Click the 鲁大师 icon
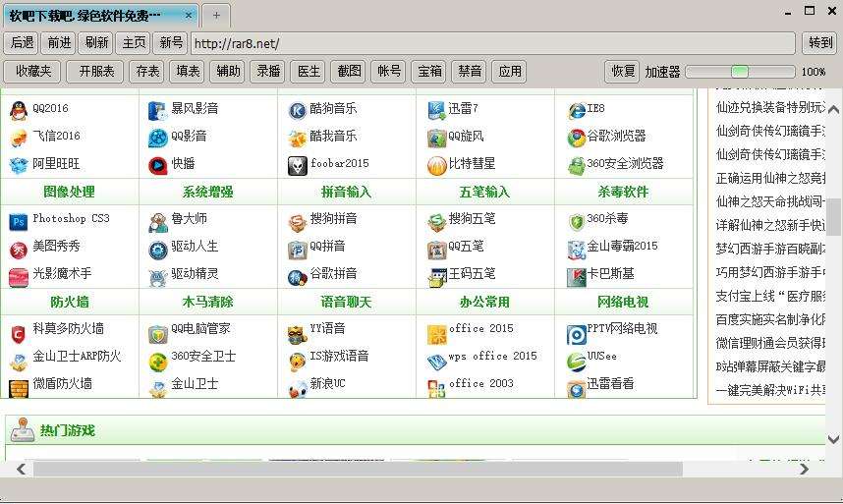Screen dimensions: 843x504 click(x=157, y=222)
